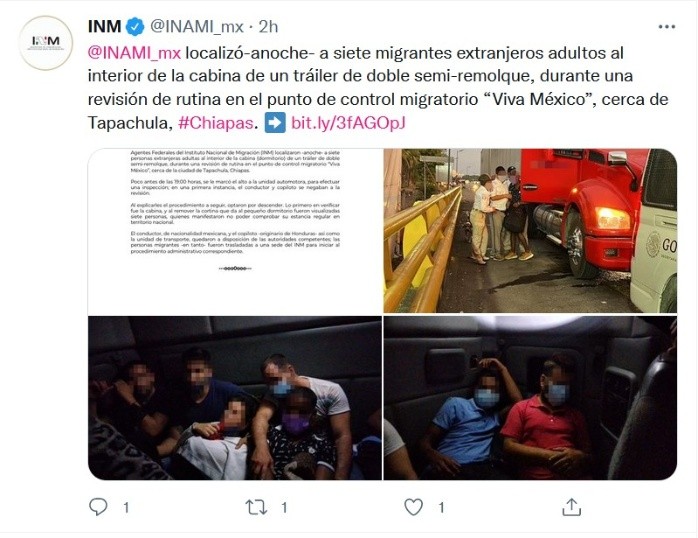The image size is (698, 538).
Task: Click the reply count number 1
Action: (126, 507)
